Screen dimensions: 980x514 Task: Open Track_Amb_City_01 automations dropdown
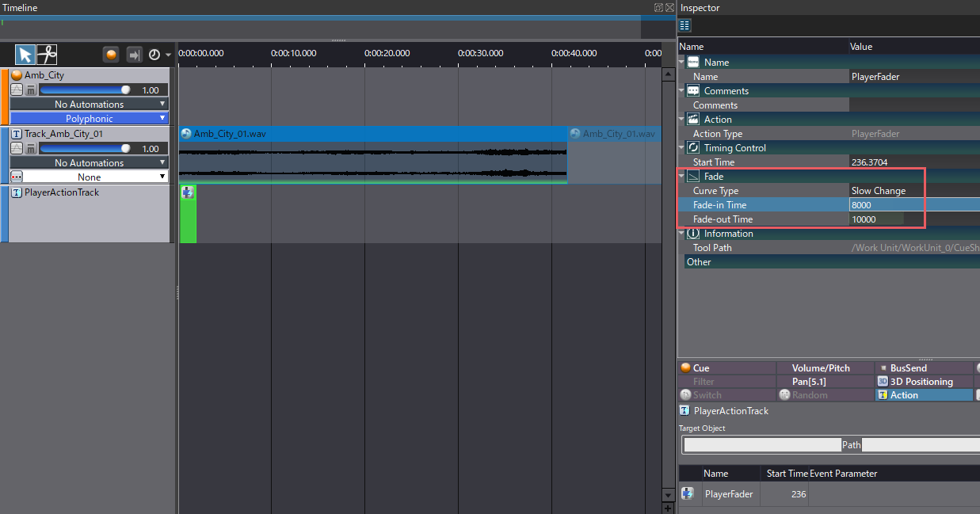pyautogui.click(x=90, y=162)
